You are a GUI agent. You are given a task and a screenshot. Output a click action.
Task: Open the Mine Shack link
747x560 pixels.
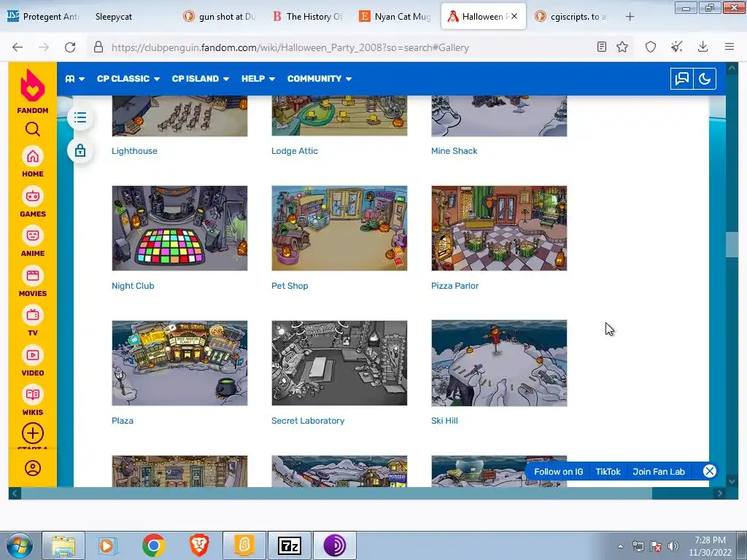(454, 151)
